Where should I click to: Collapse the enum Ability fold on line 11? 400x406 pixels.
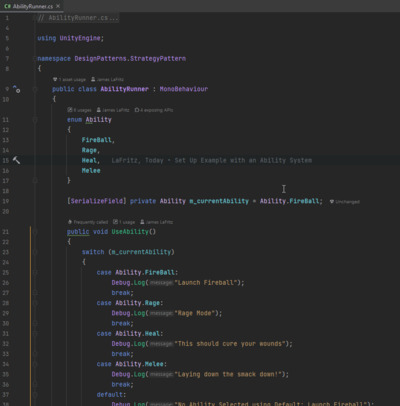click(35, 120)
